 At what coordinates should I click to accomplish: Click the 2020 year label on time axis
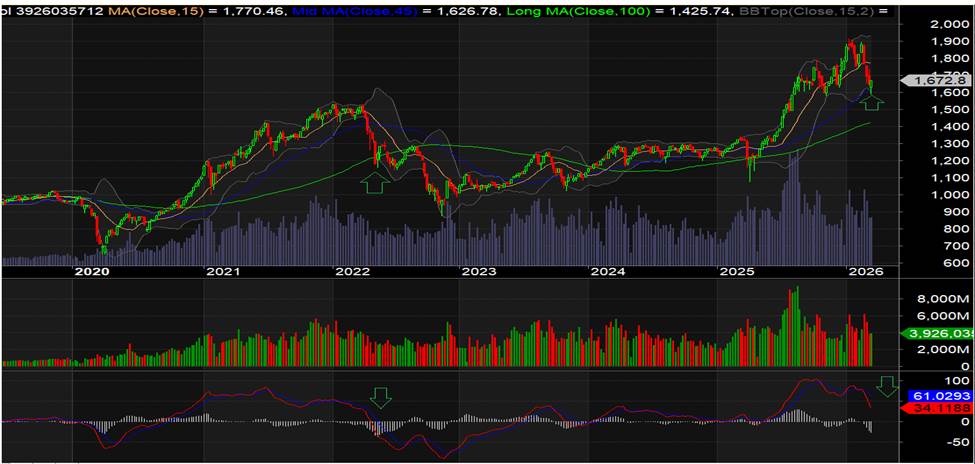click(92, 272)
